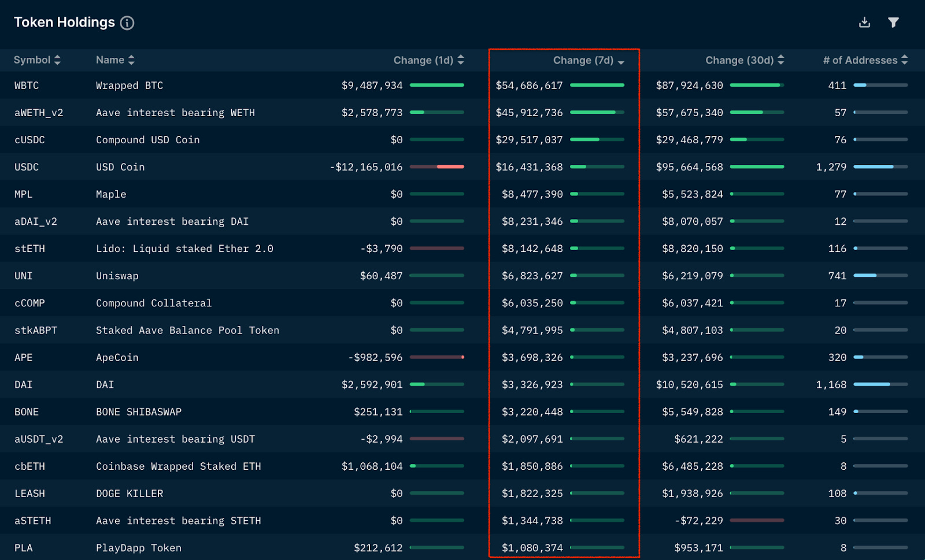
Task: Click the $87,924,630 30d change value
Action: pyautogui.click(x=689, y=86)
